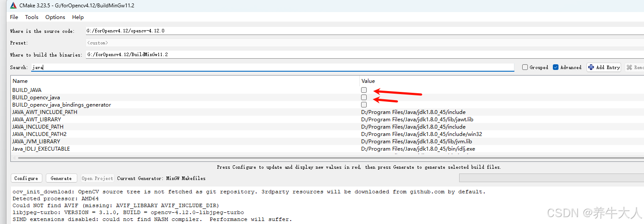Select the BUILD_JAVA entry name
Viewport: 644px width, 224px height.
pyautogui.click(x=27, y=90)
